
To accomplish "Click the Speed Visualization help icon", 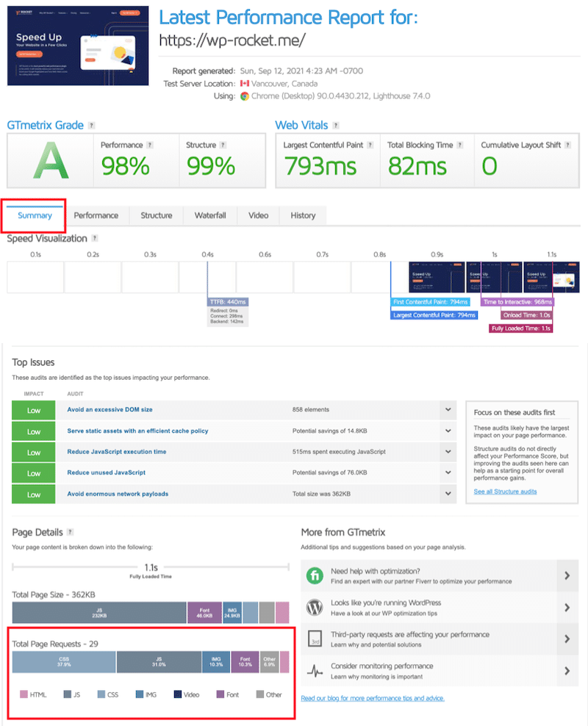I will 95,238.
